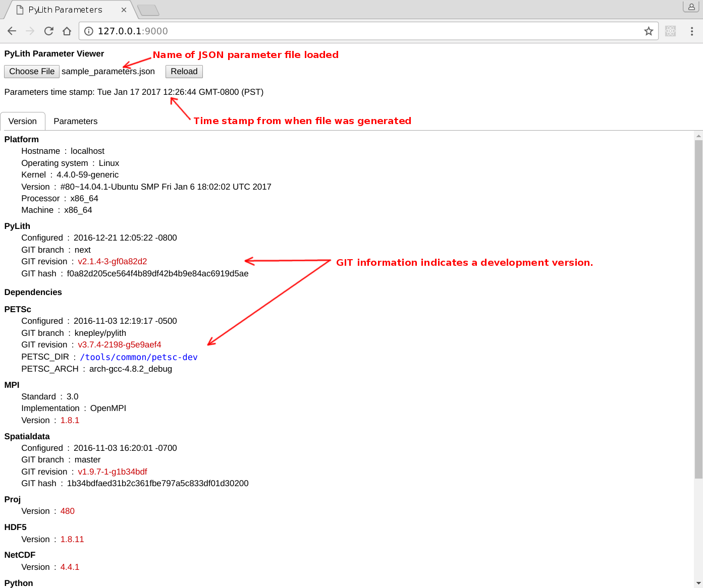Screen dimensions: 703x588
Task: Click the Processor x86_64 row
Action: point(60,198)
